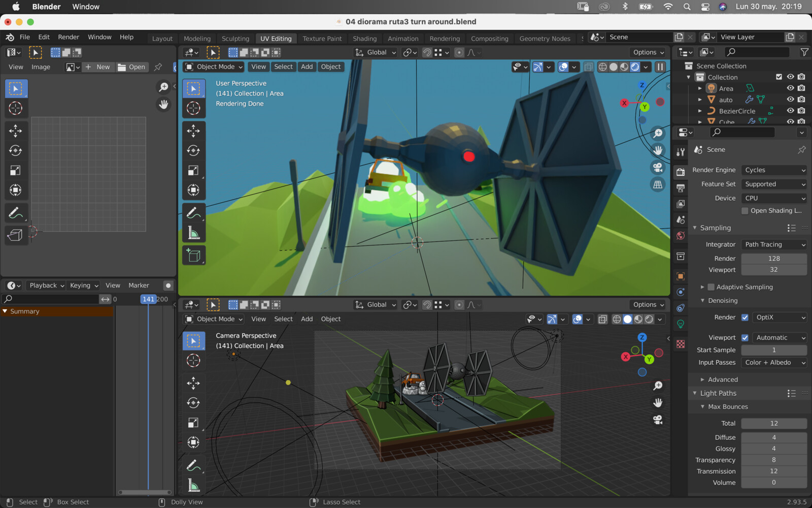Open the World properties tab

click(x=681, y=236)
